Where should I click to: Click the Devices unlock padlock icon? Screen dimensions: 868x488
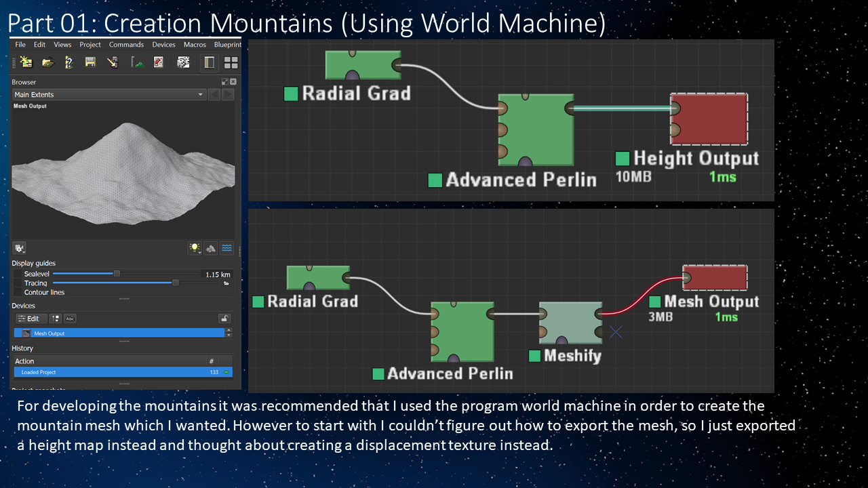pyautogui.click(x=224, y=319)
